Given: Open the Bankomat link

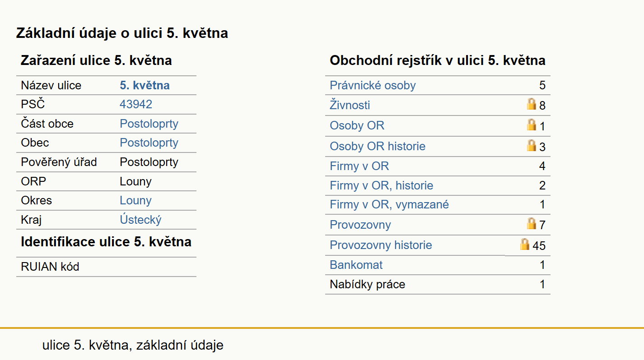Looking at the screenshot, I should [356, 264].
